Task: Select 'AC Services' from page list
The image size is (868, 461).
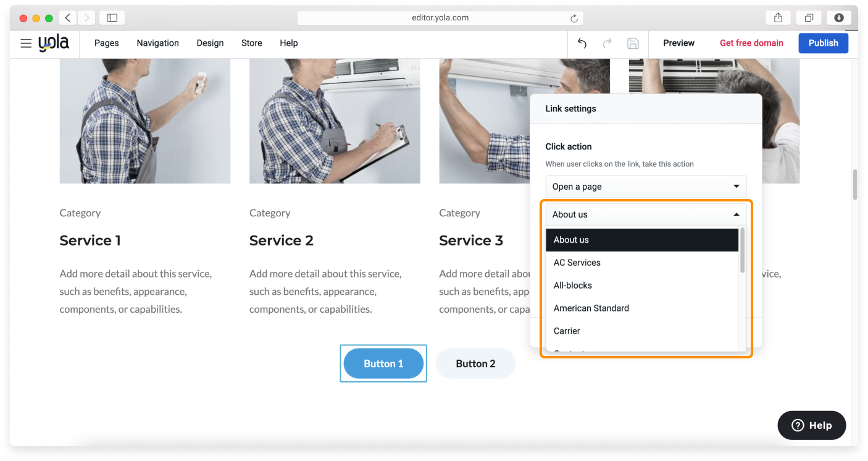Action: point(577,263)
